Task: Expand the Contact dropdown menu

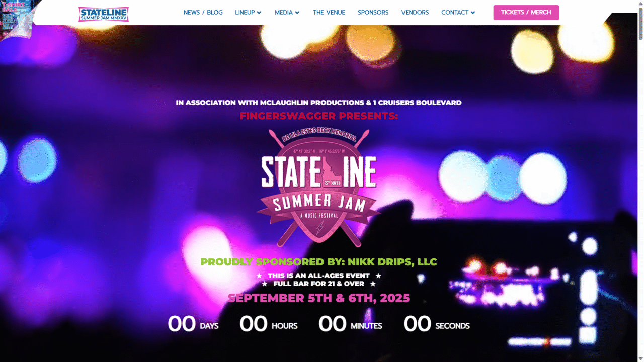Action: tap(458, 13)
